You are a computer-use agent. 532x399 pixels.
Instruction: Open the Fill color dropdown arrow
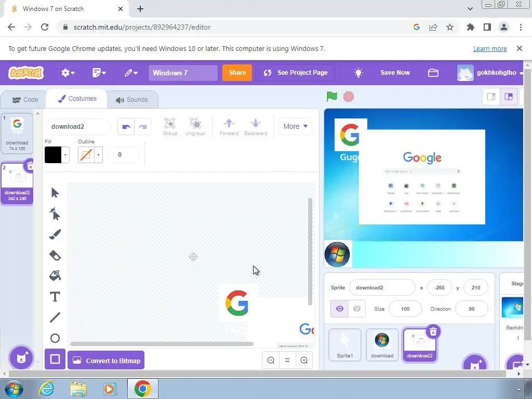tap(65, 155)
